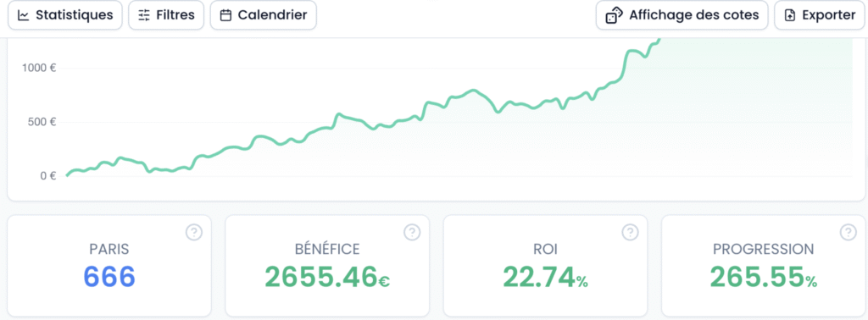Viewport: 868px width, 320px height.
Task: Click the 265.55% progression value
Action: [764, 277]
